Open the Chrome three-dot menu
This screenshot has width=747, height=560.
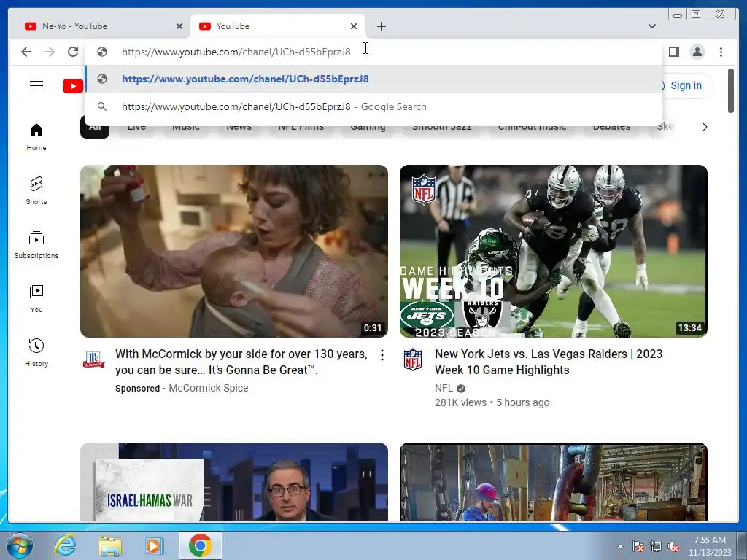721,52
